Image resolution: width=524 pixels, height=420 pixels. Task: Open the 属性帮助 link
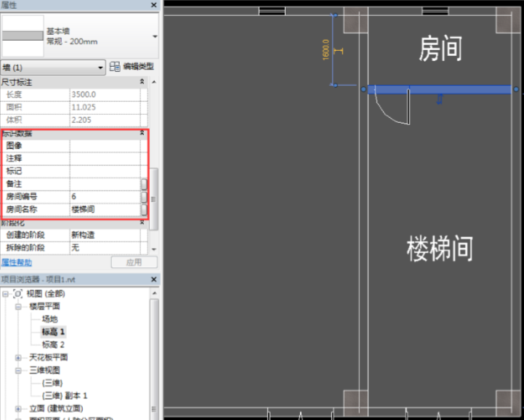(x=17, y=262)
